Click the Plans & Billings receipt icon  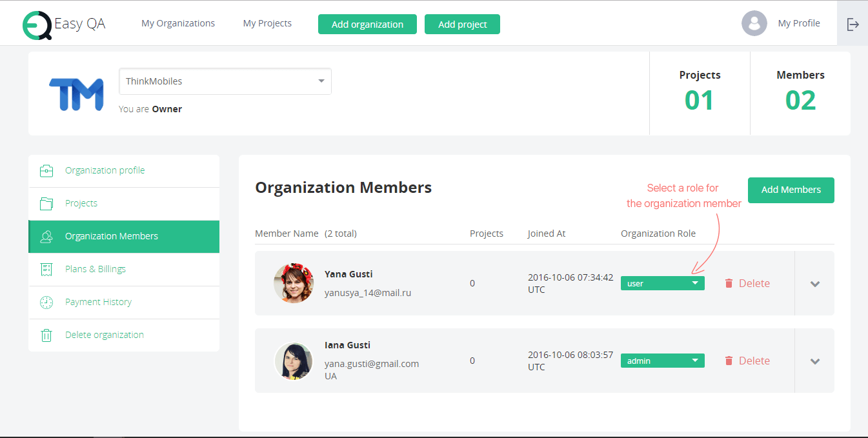46,269
